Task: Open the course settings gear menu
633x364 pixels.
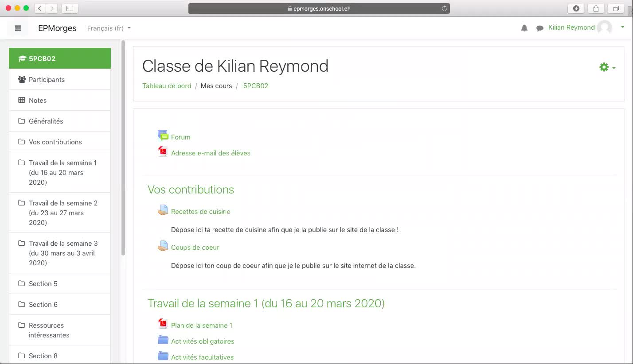Action: 607,67
